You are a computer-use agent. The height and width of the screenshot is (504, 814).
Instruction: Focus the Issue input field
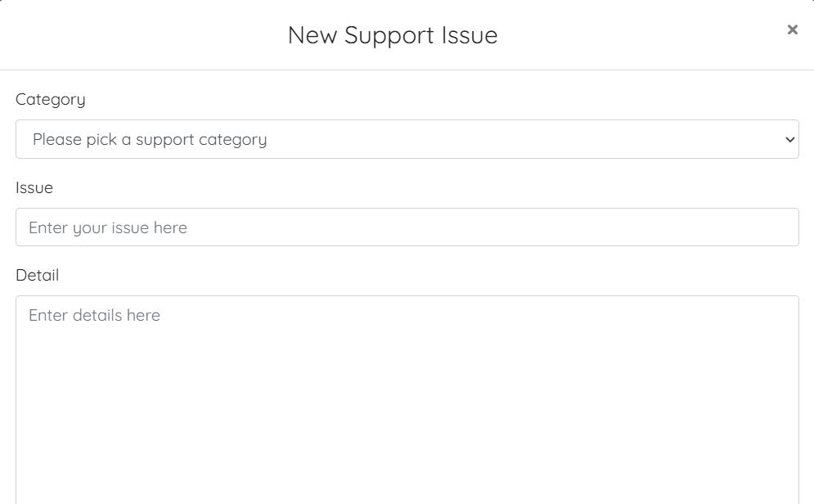407,227
